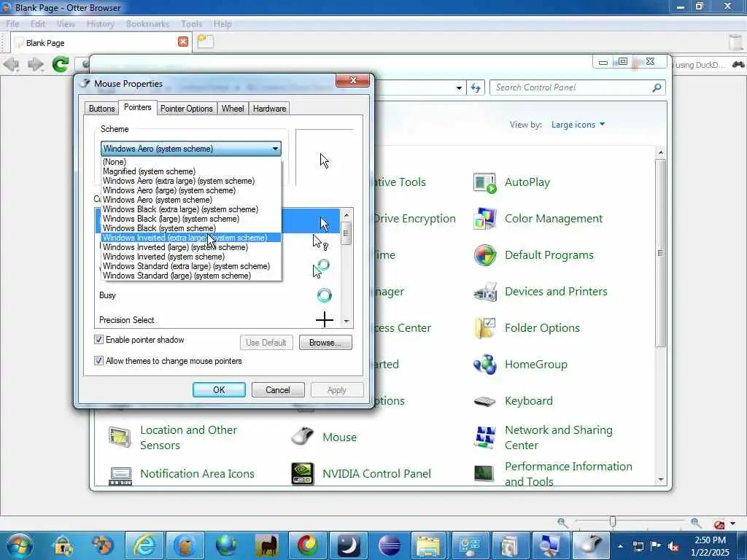Go back with the browser back arrow

click(x=12, y=64)
